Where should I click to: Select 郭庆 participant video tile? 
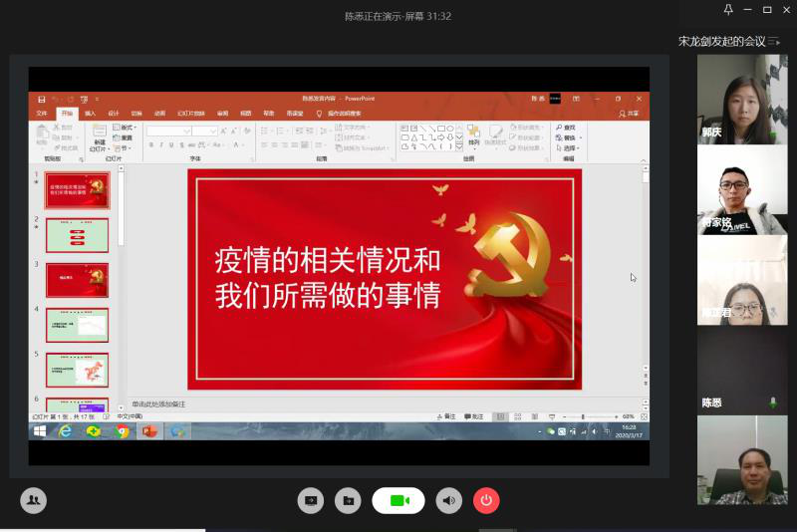(x=742, y=99)
